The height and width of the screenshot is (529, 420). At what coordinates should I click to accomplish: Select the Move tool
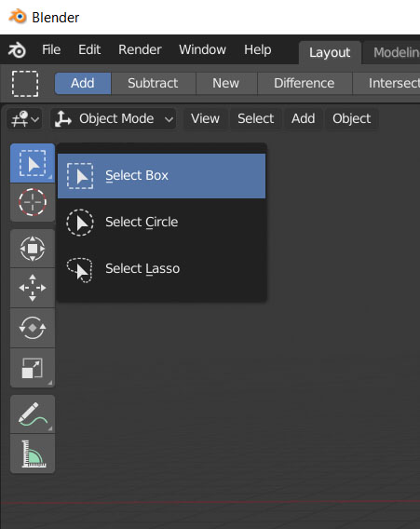coord(33,288)
